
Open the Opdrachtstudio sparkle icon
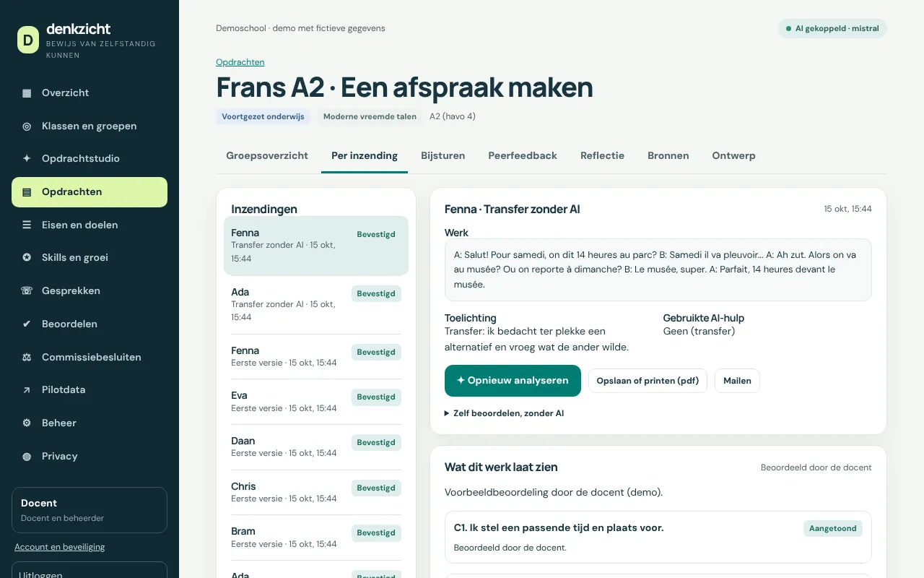(x=27, y=159)
